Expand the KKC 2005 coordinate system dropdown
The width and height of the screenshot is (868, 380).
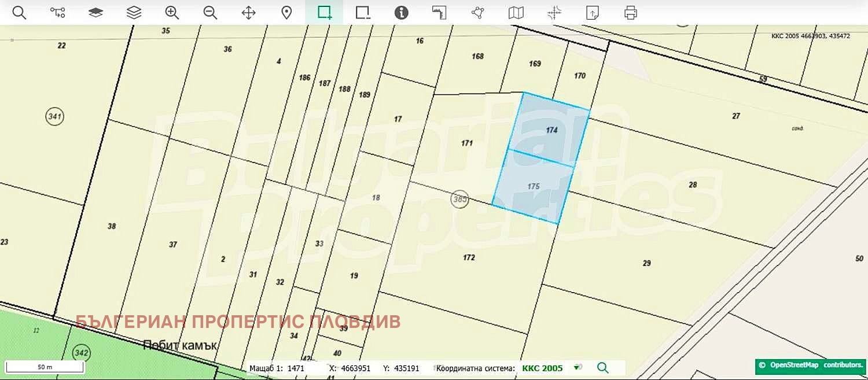576,368
